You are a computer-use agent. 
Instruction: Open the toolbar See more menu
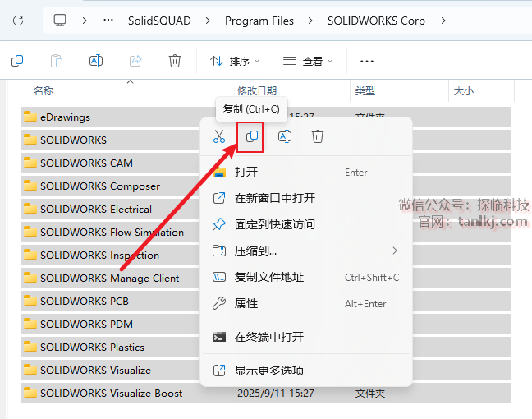click(367, 62)
